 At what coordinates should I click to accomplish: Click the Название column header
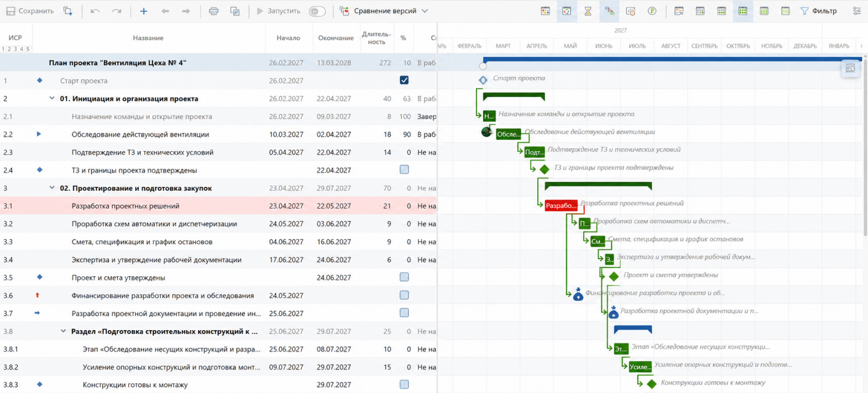tap(148, 38)
